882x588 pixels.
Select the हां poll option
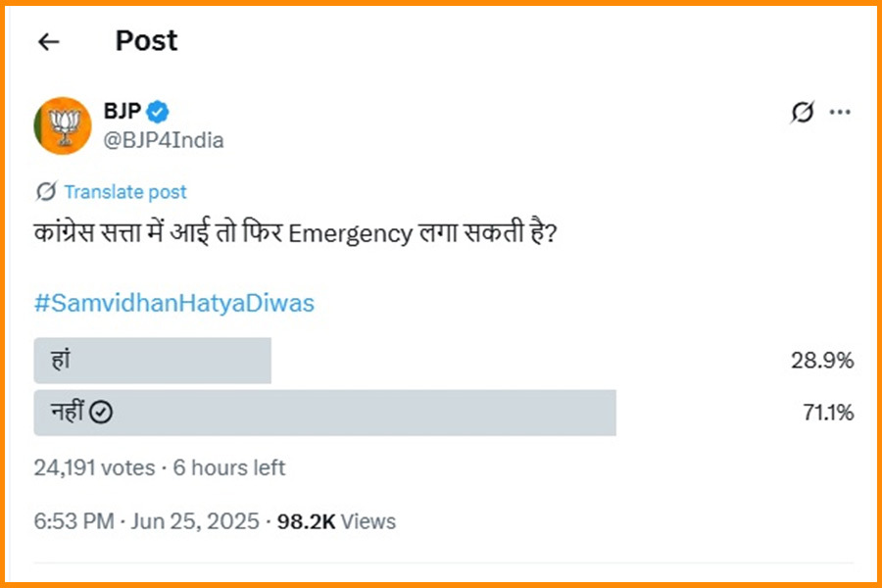click(x=152, y=361)
